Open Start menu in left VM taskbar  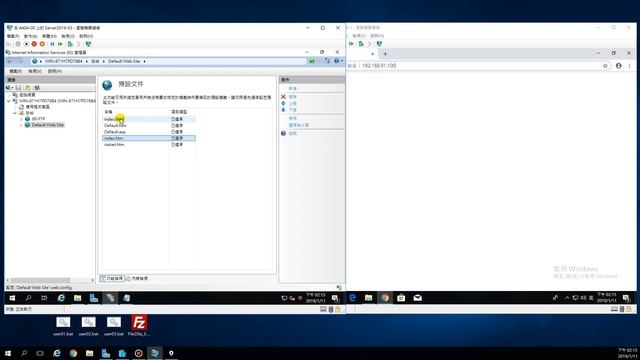12,298
